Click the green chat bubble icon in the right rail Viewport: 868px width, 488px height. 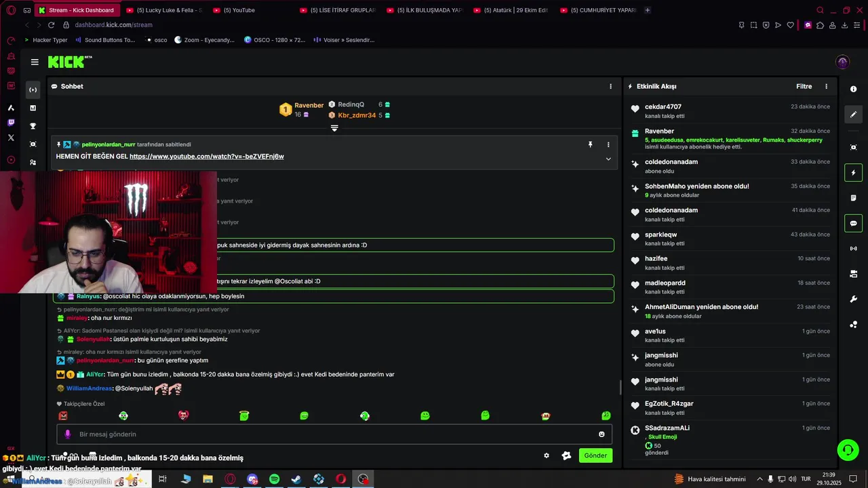click(853, 223)
